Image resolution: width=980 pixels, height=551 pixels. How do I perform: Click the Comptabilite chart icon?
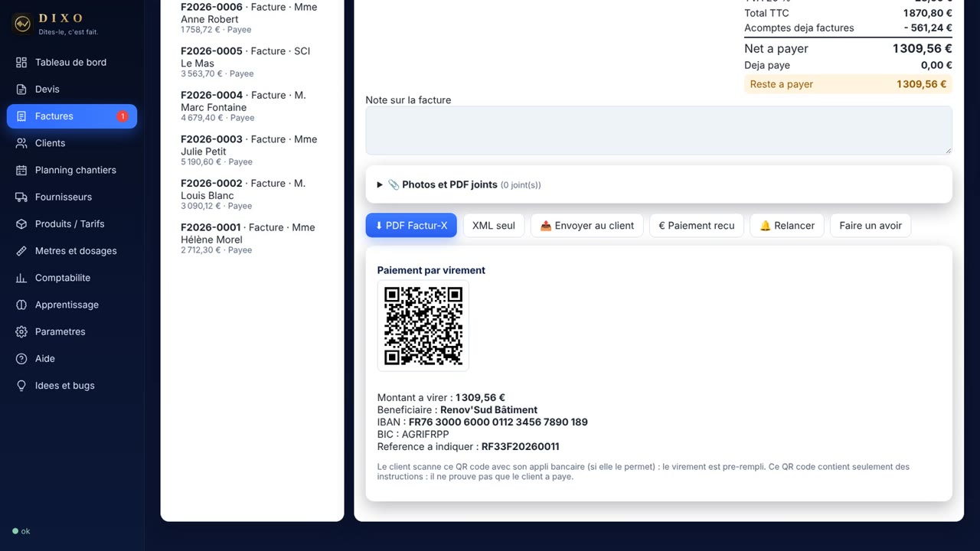21,278
